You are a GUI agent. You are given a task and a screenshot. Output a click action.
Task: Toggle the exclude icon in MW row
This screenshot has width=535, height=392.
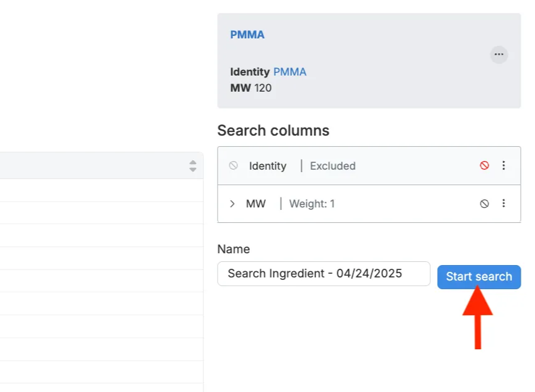click(485, 203)
